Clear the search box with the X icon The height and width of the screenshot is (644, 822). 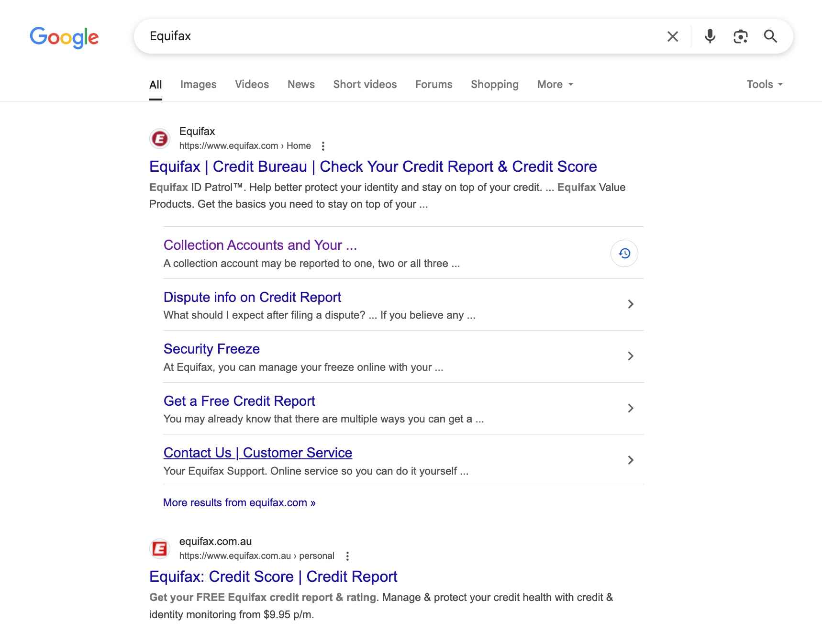pos(673,36)
